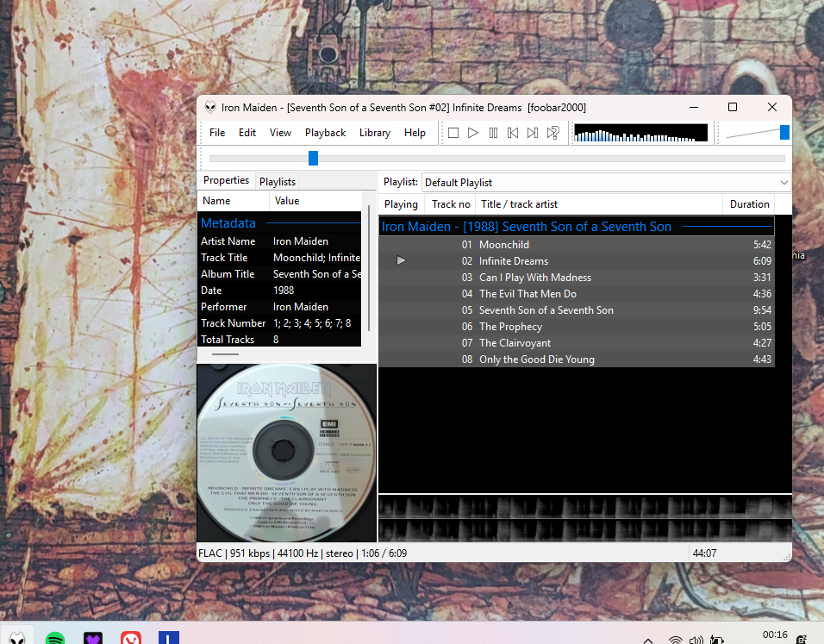Screen dimensions: 824x644
Task: Expand the Playlist selector dropdown
Action: pyautogui.click(x=783, y=183)
